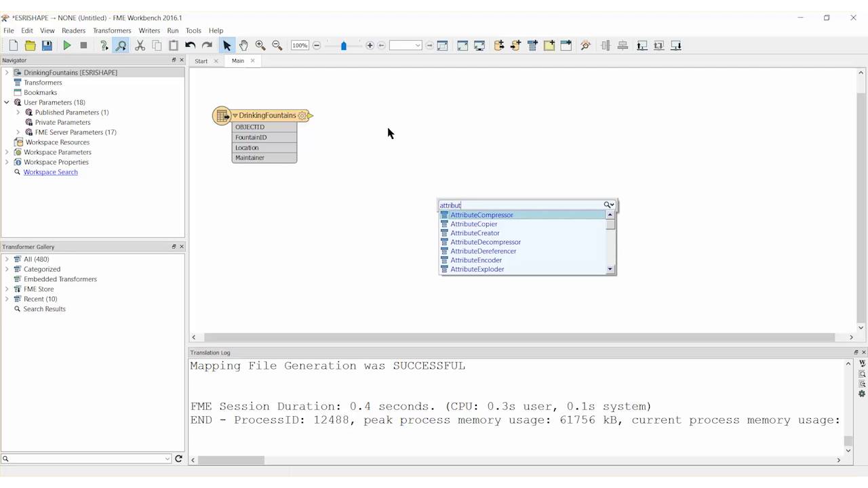Select Search Results in Transformer Gallery

click(44, 309)
